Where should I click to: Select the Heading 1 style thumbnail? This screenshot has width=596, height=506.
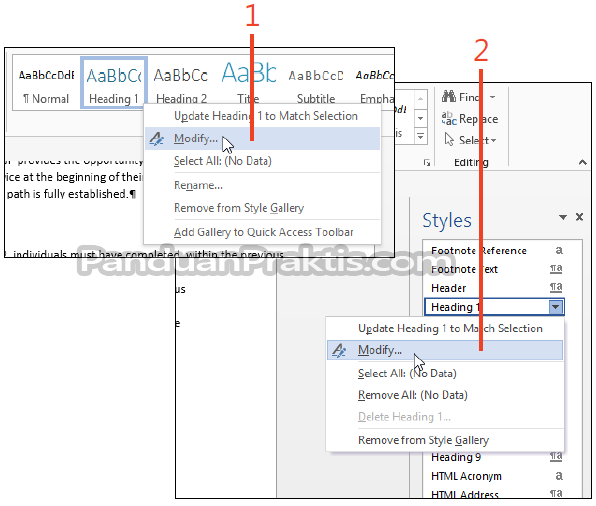(114, 83)
